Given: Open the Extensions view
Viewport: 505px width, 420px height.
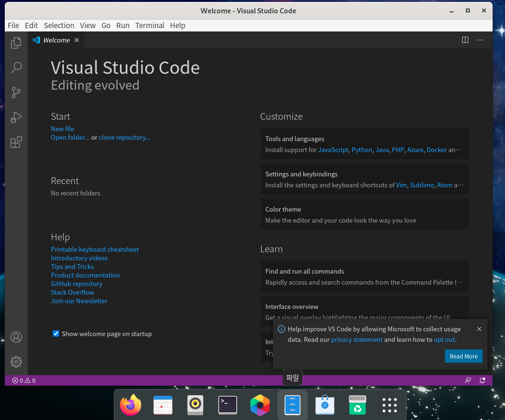Looking at the screenshot, I should click(16, 142).
